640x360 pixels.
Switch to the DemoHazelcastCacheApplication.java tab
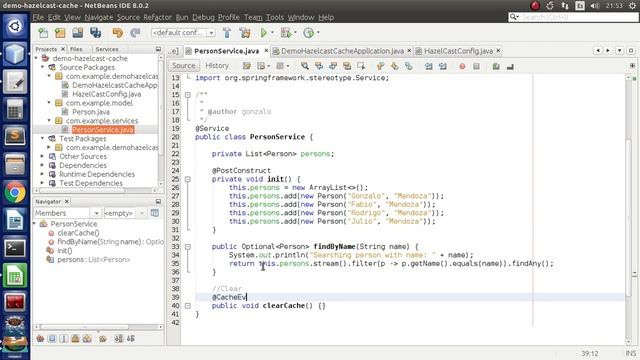[x=342, y=51]
